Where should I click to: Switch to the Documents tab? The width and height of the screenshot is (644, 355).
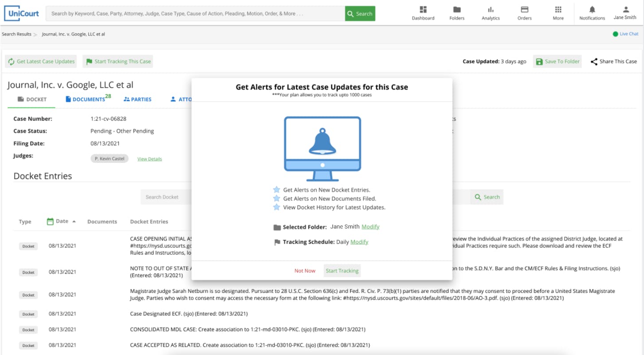click(88, 99)
